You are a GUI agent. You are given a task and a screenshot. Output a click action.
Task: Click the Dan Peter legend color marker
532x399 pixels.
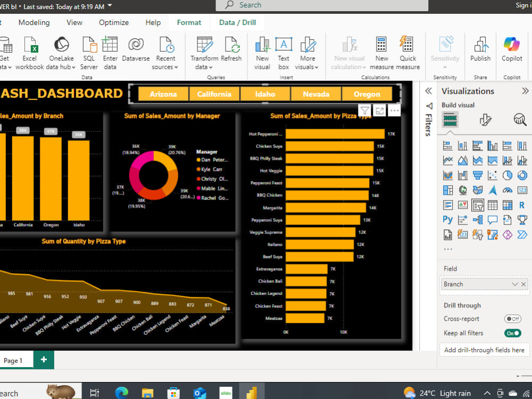coord(198,160)
